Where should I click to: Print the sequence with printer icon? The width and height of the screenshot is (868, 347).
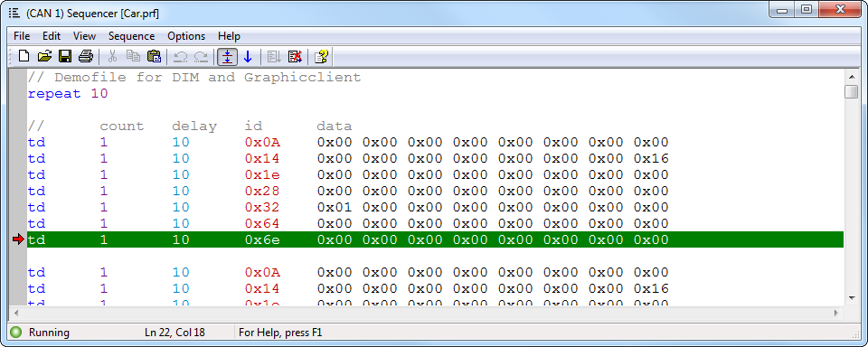click(x=85, y=56)
